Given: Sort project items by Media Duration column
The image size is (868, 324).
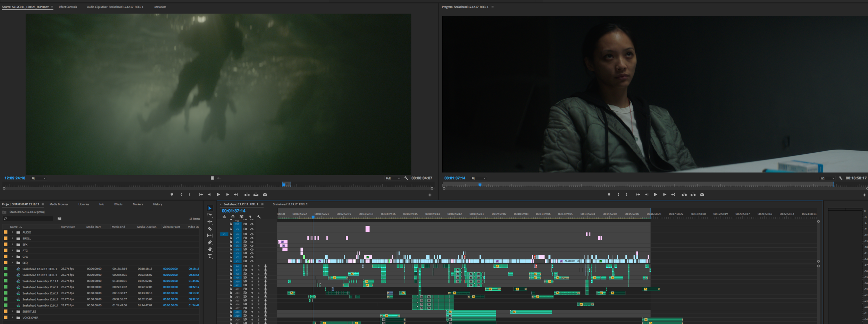Looking at the screenshot, I should pyautogui.click(x=147, y=227).
